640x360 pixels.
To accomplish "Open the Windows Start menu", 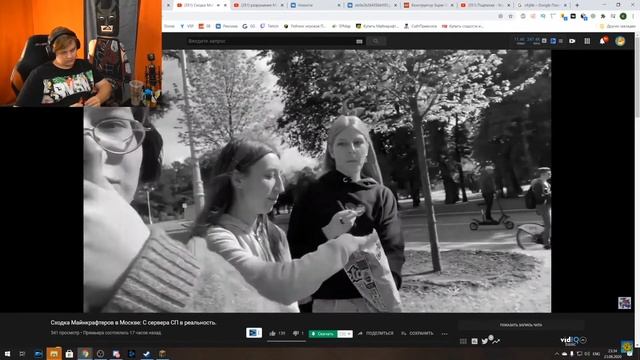I will 7,353.
